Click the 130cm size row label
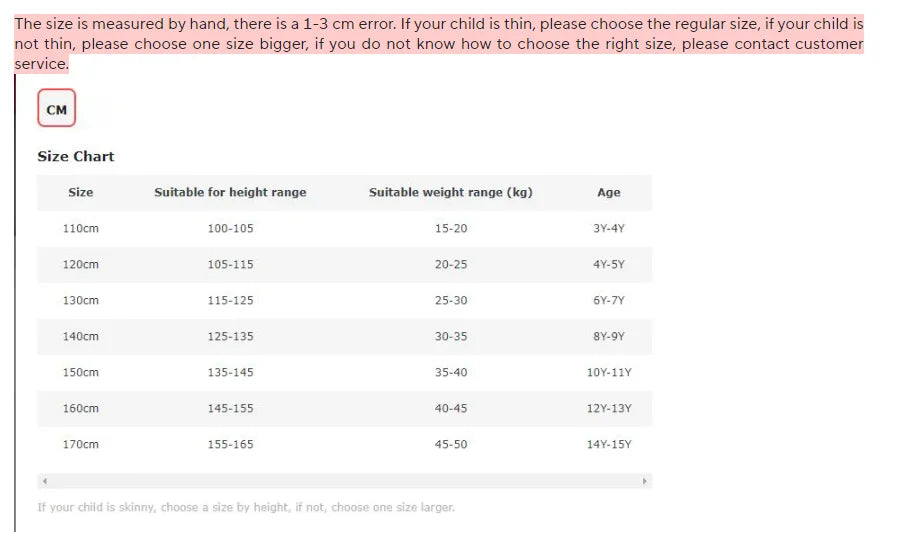Viewport: 906px width, 547px height. pyautogui.click(x=81, y=300)
